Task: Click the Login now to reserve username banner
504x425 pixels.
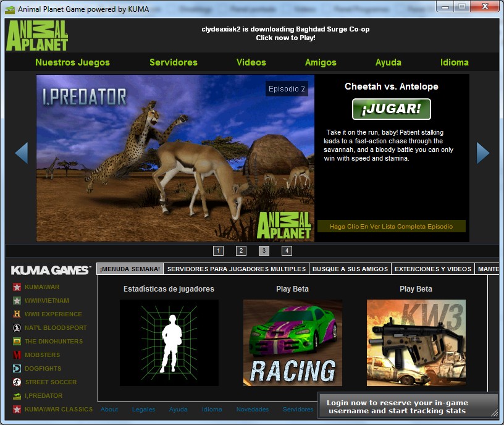Action: pyautogui.click(x=408, y=406)
